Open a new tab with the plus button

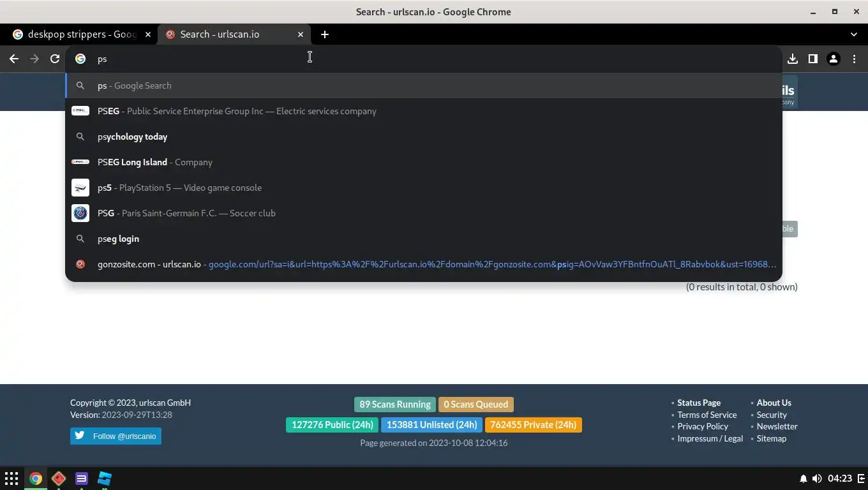click(x=325, y=34)
